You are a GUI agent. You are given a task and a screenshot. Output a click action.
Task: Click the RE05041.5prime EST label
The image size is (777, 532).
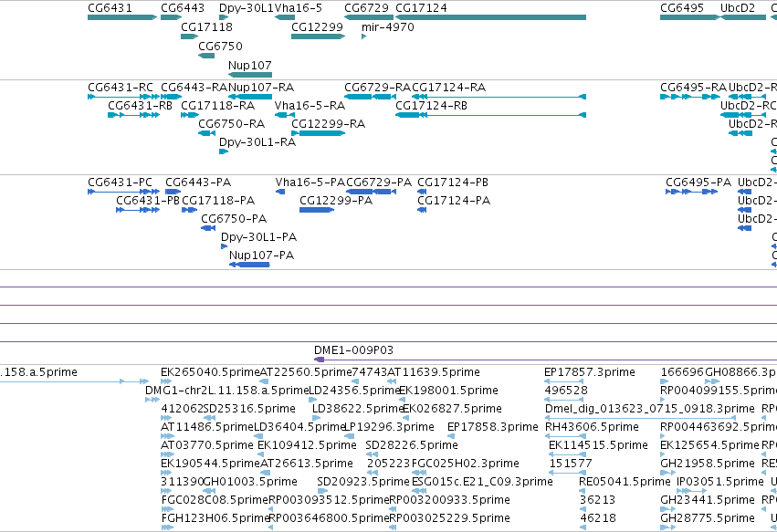625,482
